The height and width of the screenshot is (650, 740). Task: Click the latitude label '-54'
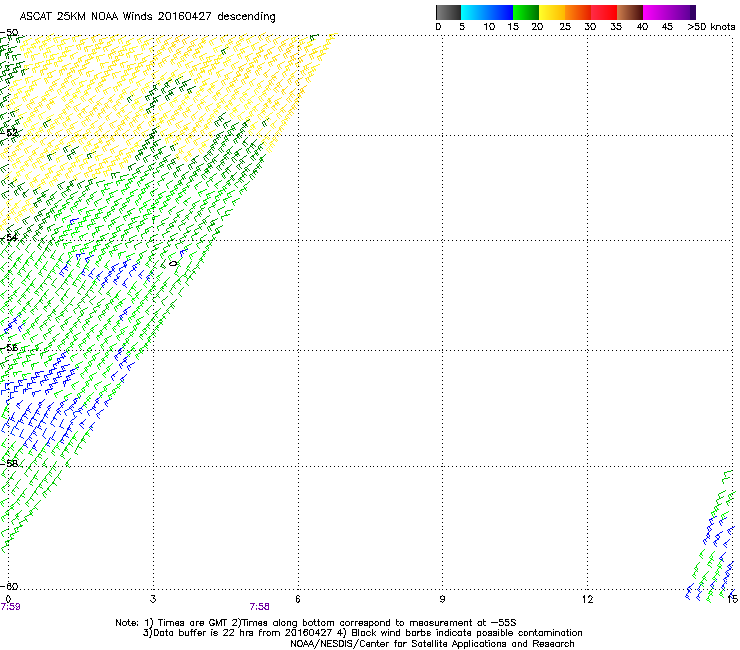[x=9, y=237]
